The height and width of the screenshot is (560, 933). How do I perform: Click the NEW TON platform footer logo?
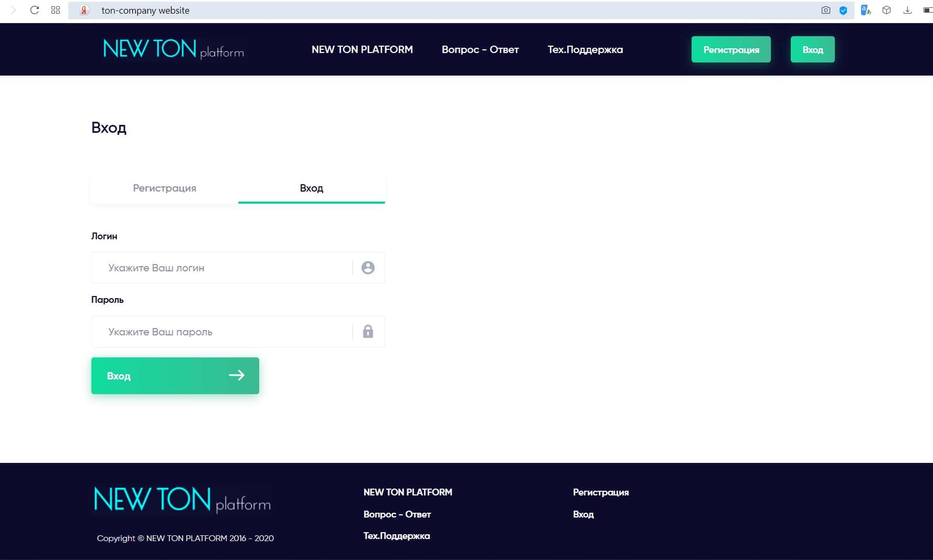[182, 499]
